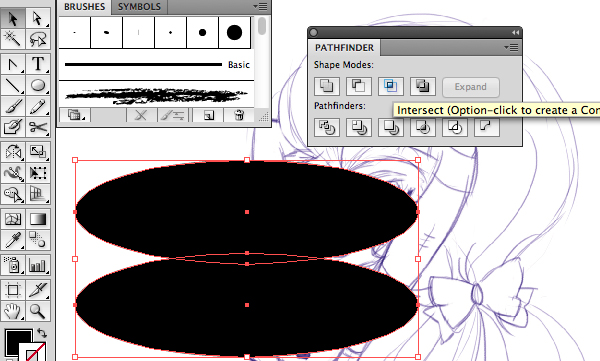The image size is (600, 361).
Task: Apply the Unite shape mode
Action: coord(326,86)
